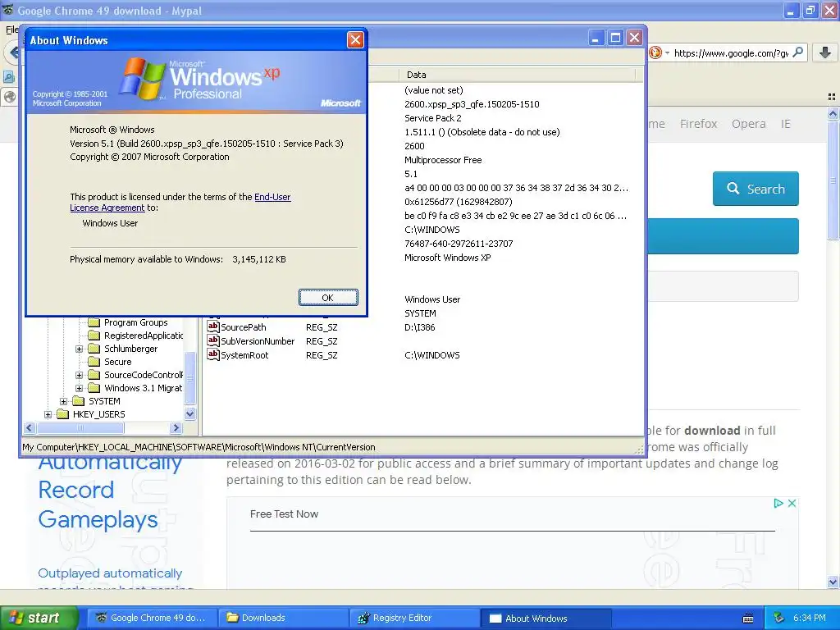The height and width of the screenshot is (630, 840).
Task: Click the globe icon at Mypal left edge
Action: pos(9,97)
